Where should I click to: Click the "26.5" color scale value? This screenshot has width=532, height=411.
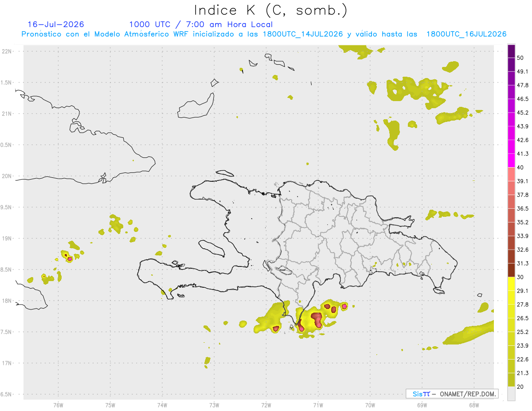click(x=523, y=318)
